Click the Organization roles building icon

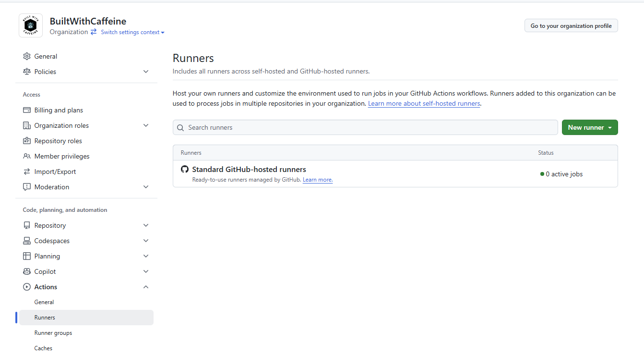coord(27,125)
